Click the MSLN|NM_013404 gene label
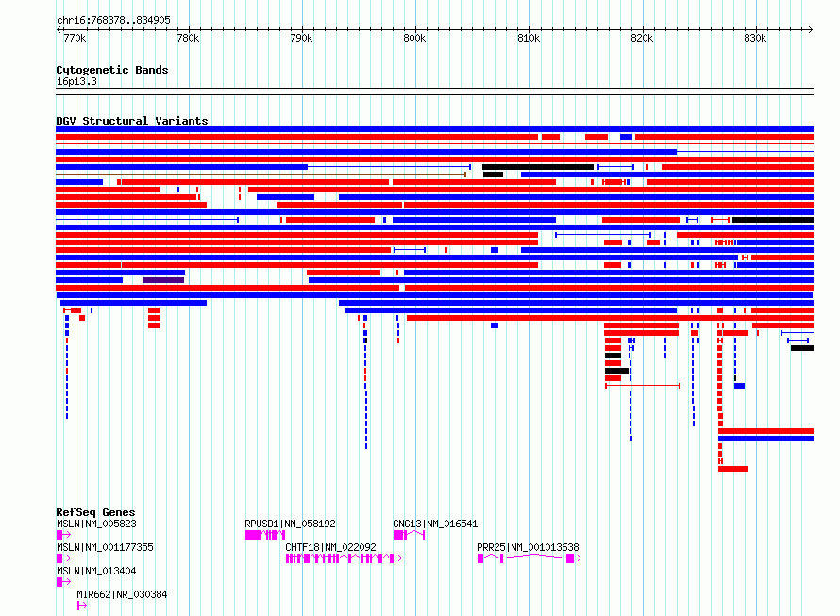Viewport: 840px width, 616px height. pyautogui.click(x=96, y=571)
